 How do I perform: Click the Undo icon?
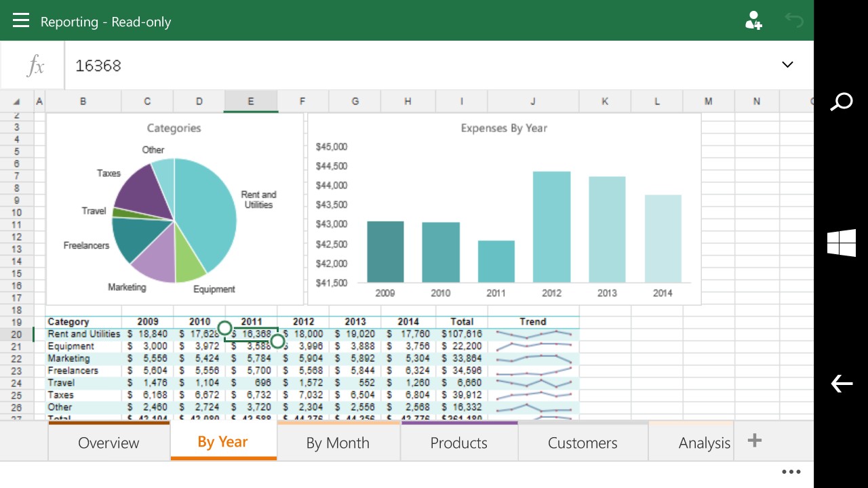click(x=794, y=20)
